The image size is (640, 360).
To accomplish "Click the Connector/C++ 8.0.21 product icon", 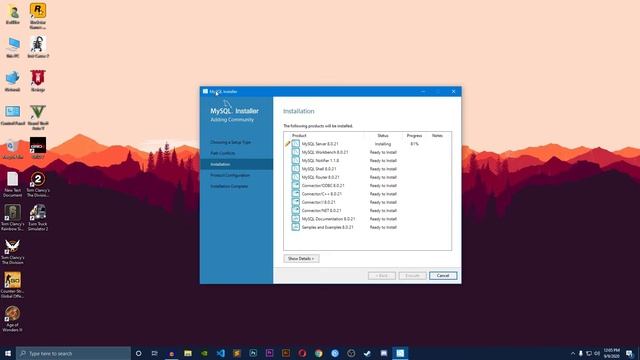I will coord(296,194).
